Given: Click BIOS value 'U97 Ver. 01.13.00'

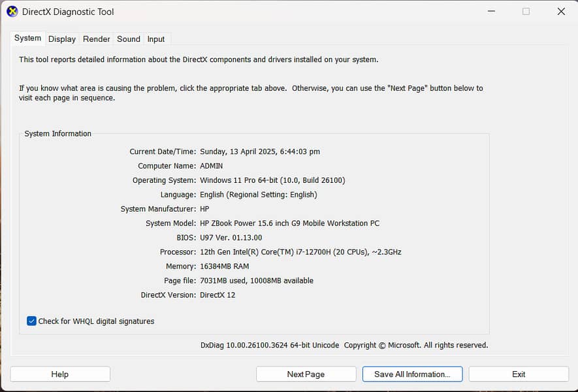Looking at the screenshot, I should pos(231,238).
